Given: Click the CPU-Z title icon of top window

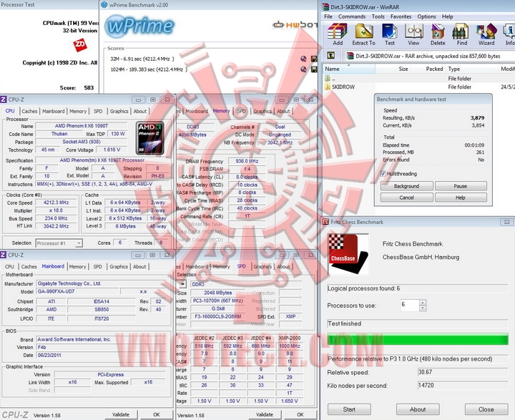Looking at the screenshot, I should tap(4, 99).
